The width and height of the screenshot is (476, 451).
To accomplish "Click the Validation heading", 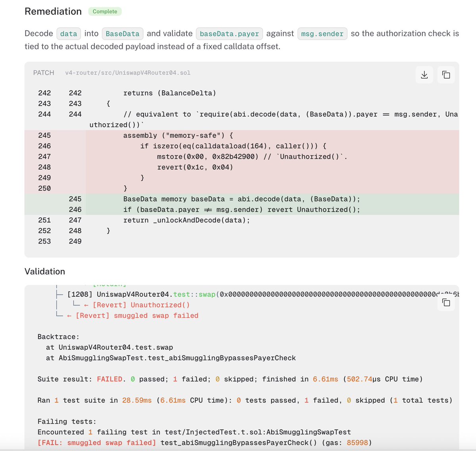I will pos(45,271).
